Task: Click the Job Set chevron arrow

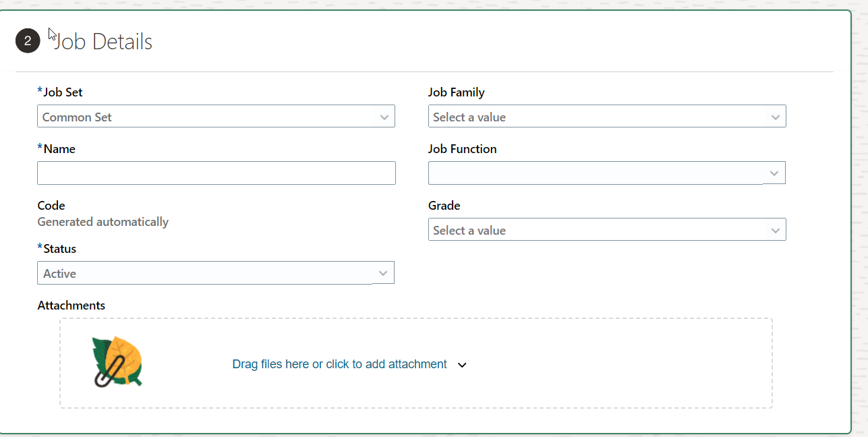Action: [384, 117]
